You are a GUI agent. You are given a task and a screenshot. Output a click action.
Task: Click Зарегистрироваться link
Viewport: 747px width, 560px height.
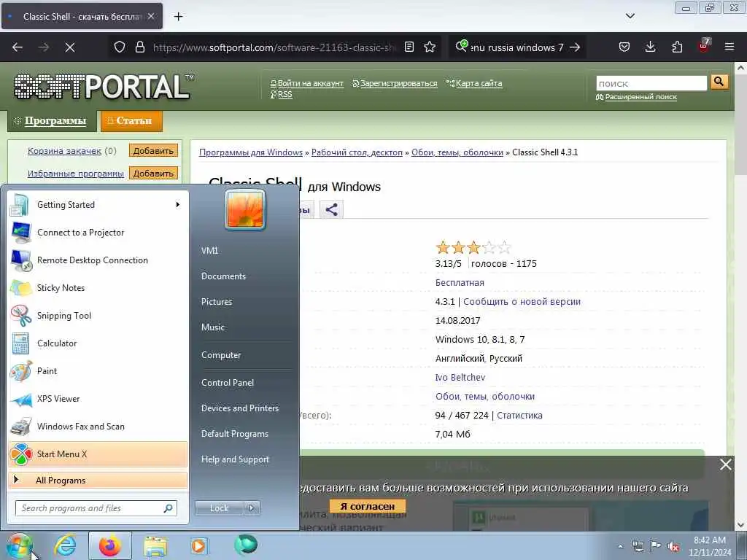click(398, 83)
